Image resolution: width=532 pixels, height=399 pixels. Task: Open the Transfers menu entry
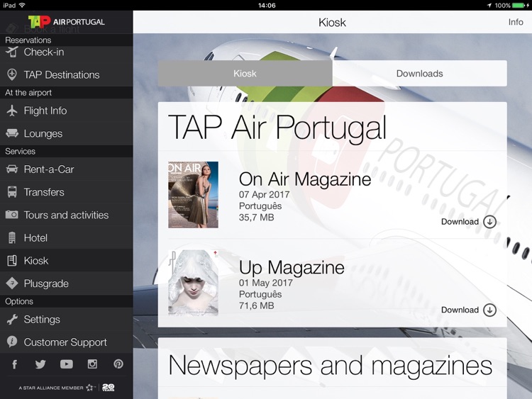(x=67, y=192)
